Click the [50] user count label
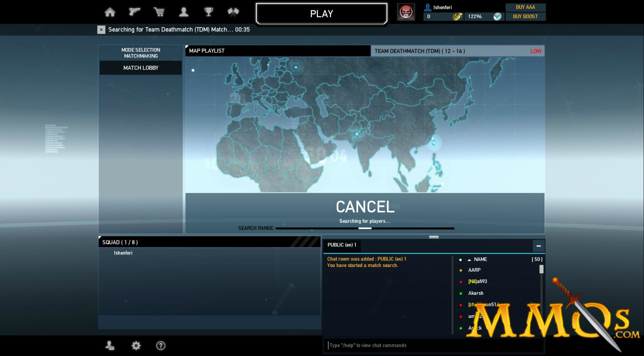The height and width of the screenshot is (356, 644). [x=537, y=259]
